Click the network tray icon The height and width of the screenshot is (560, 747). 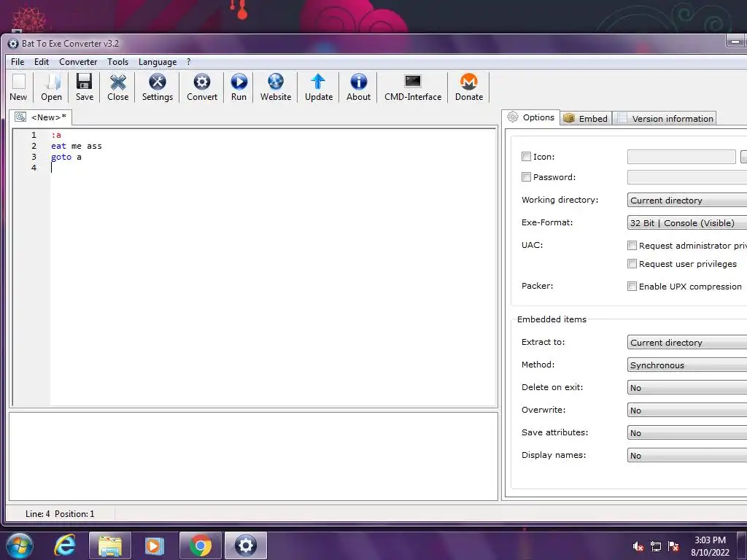[x=656, y=547]
